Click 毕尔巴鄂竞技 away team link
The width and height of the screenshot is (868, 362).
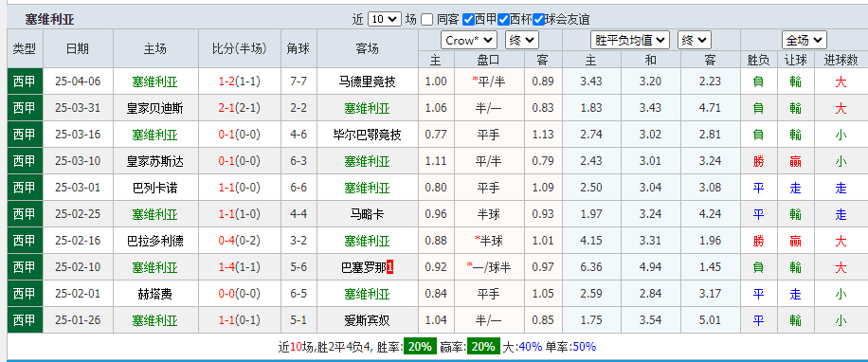point(367,135)
